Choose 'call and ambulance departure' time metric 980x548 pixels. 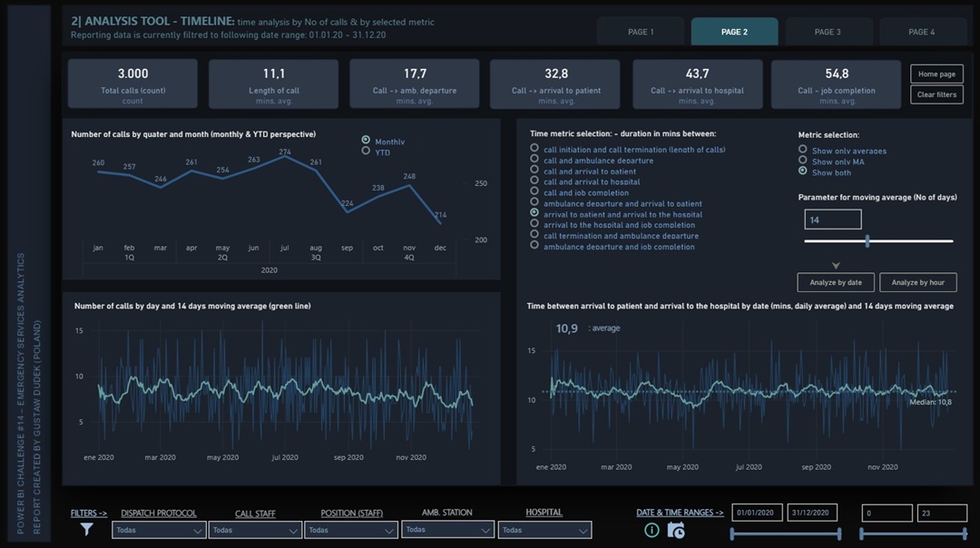tap(534, 160)
